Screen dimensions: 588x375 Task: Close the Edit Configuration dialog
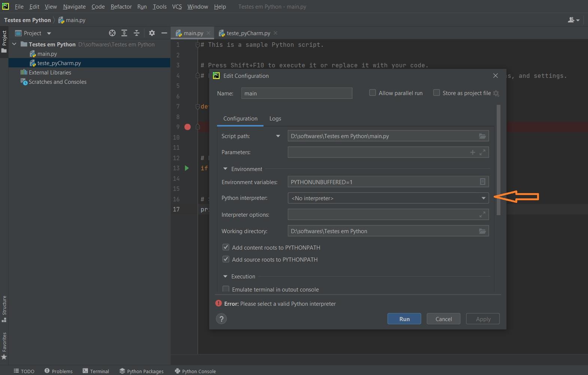tap(496, 76)
